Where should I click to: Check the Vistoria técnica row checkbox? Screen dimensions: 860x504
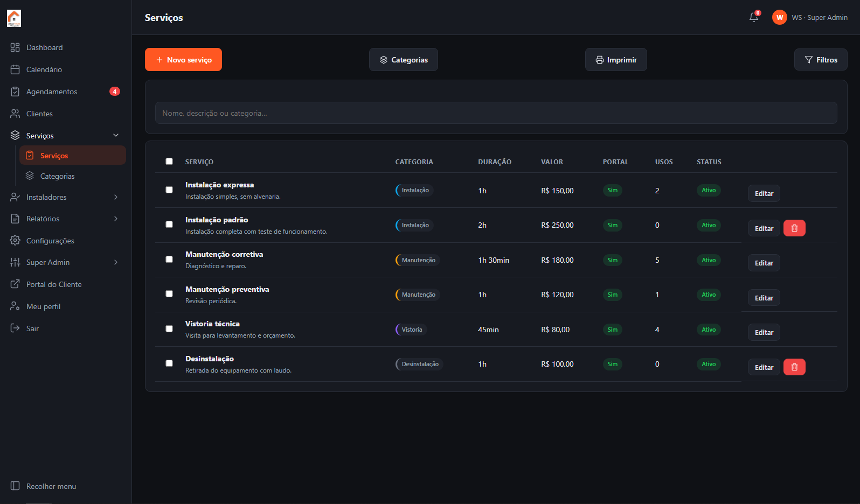click(x=169, y=329)
